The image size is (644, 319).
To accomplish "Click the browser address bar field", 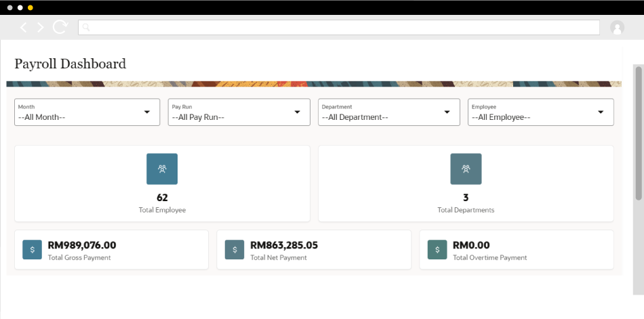I will tap(339, 27).
